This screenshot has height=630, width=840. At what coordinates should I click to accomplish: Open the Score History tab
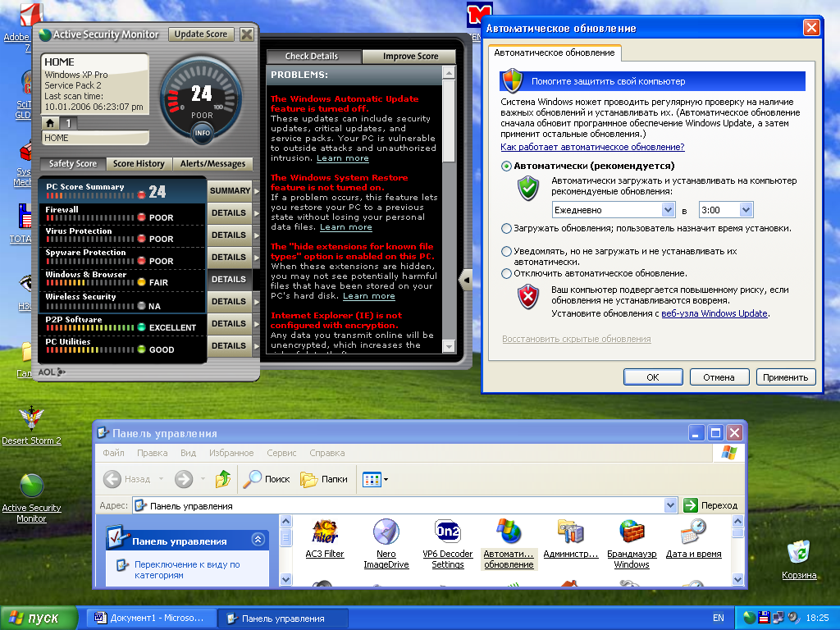coord(139,163)
